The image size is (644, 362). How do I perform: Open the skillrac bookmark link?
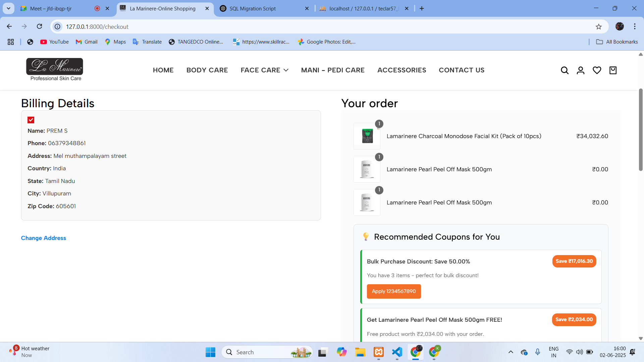pos(261,42)
